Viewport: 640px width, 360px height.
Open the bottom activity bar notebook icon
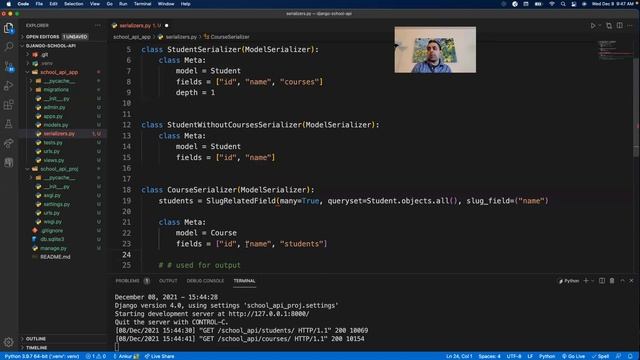[9, 162]
